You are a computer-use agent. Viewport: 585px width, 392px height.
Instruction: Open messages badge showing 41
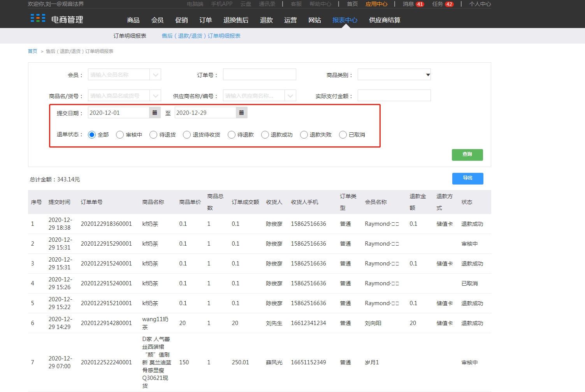420,4
